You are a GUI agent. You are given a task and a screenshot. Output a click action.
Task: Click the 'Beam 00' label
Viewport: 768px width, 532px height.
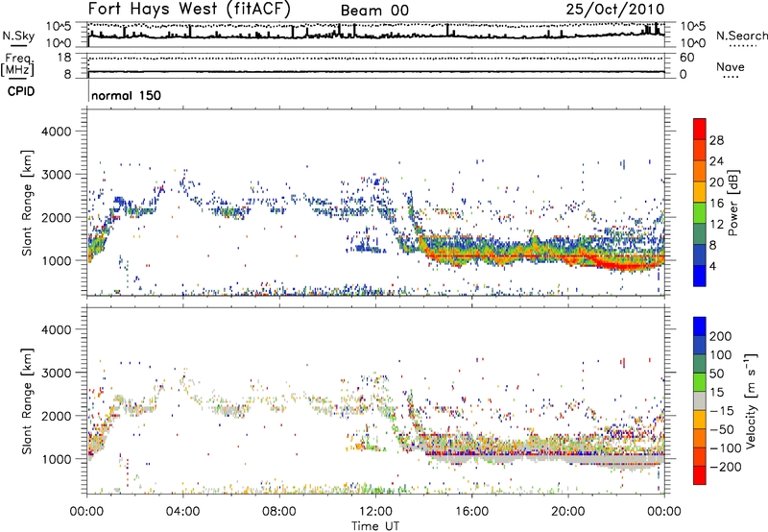pos(374,11)
